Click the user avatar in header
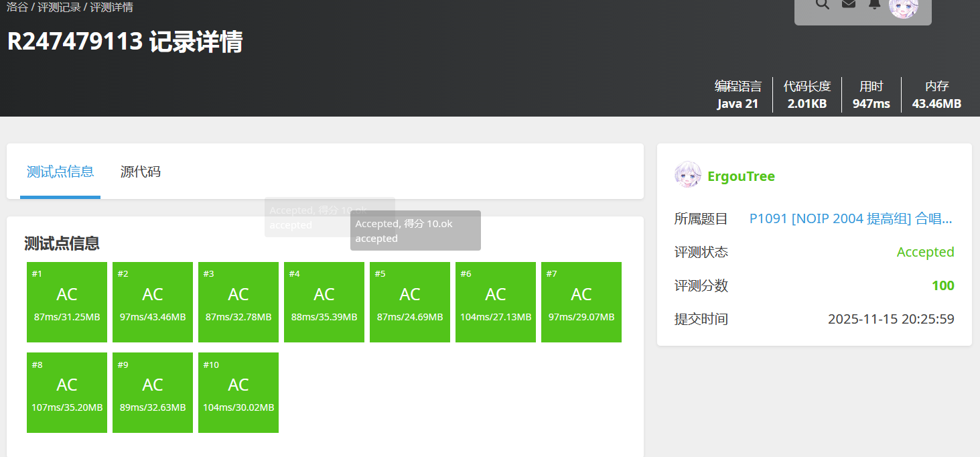The image size is (980, 457). [903, 7]
